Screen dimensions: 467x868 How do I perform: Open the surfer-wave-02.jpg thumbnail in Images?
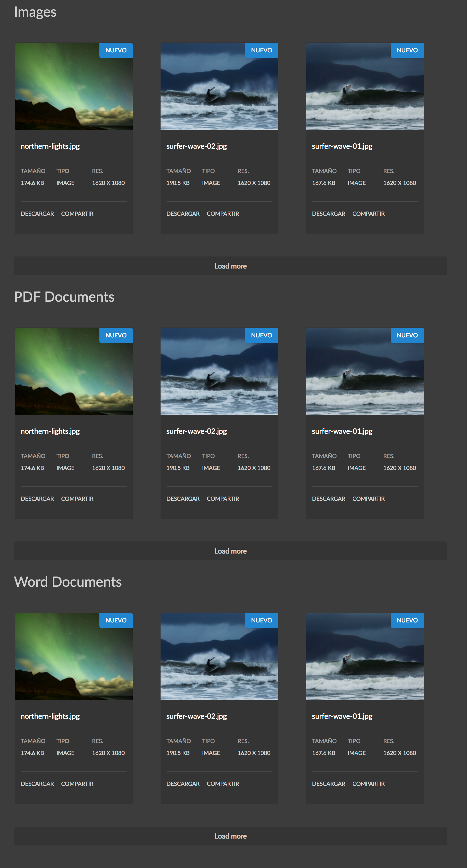pyautogui.click(x=219, y=86)
